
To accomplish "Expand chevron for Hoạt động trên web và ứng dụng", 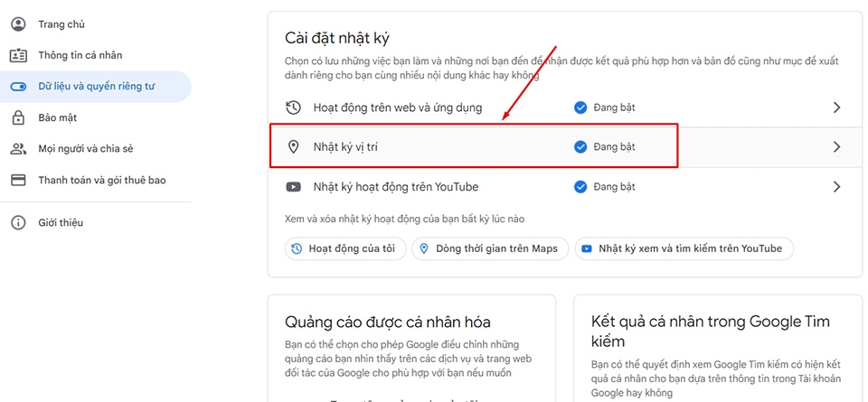I will 836,108.
